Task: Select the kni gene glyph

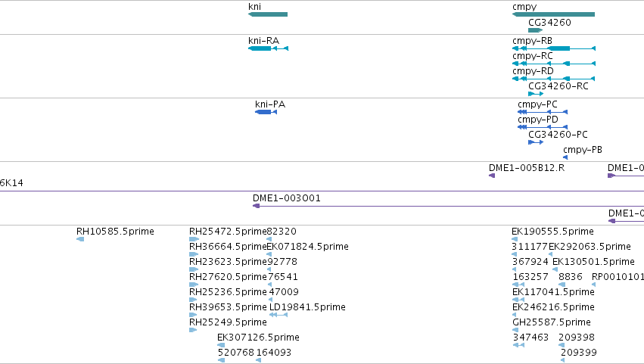Action: [x=268, y=14]
